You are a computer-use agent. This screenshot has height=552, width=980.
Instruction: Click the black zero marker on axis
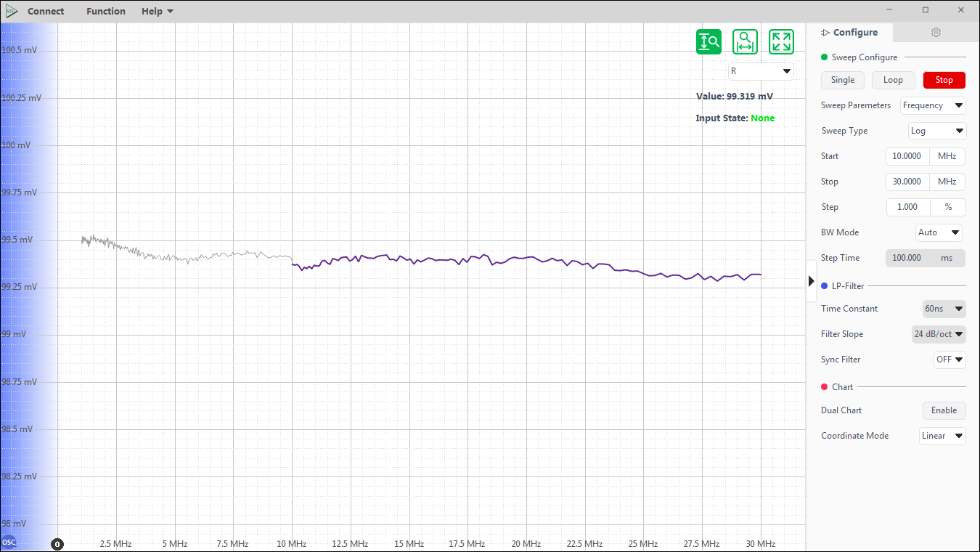point(57,544)
